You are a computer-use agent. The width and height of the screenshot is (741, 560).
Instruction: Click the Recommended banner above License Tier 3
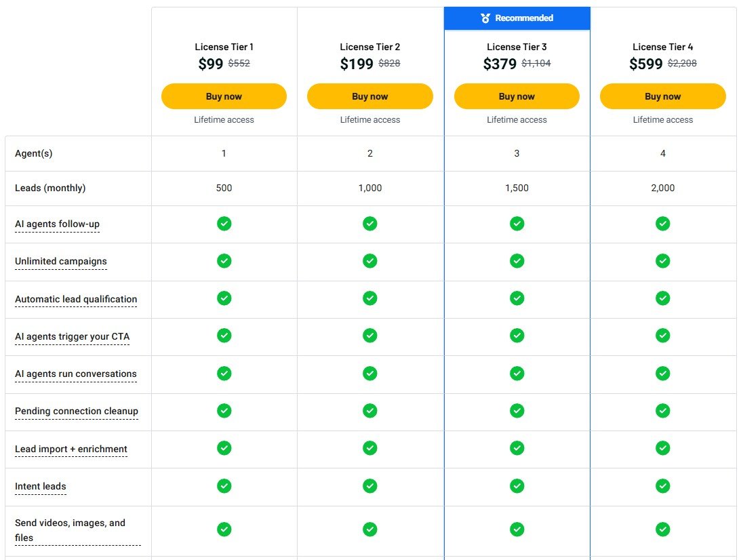tap(517, 18)
